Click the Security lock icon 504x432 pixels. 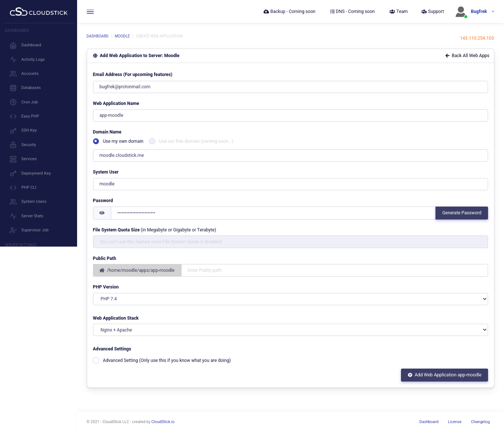[13, 145]
